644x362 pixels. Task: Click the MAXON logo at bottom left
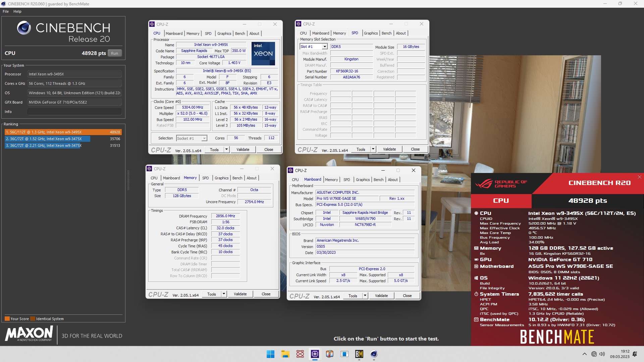29,334
